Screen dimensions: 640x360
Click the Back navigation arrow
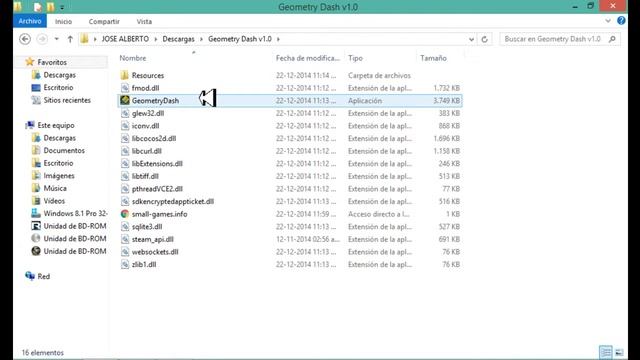[25, 39]
